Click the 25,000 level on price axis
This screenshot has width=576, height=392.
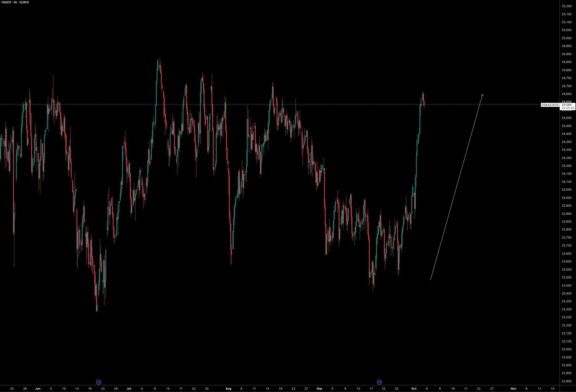point(566,38)
